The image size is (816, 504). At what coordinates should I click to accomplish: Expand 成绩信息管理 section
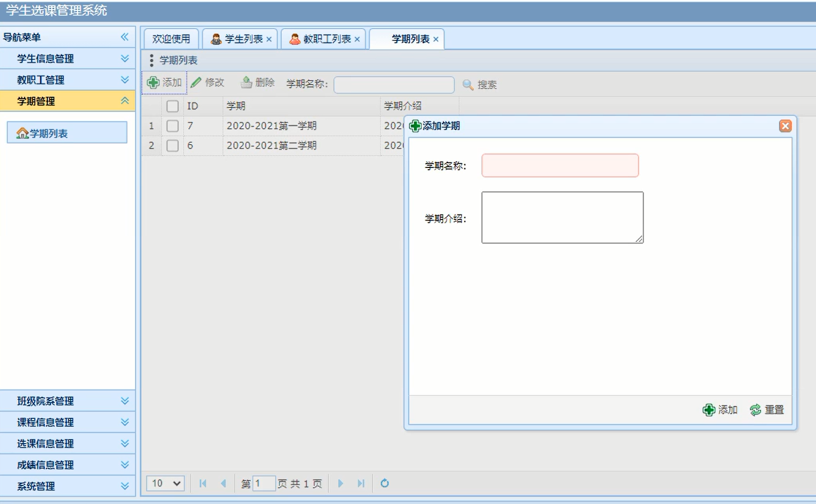(125, 465)
